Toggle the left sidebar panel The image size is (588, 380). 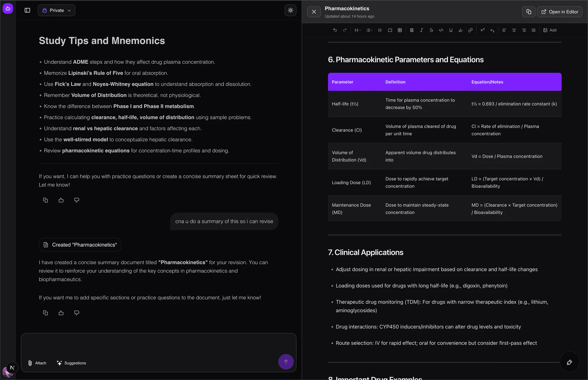pos(27,10)
